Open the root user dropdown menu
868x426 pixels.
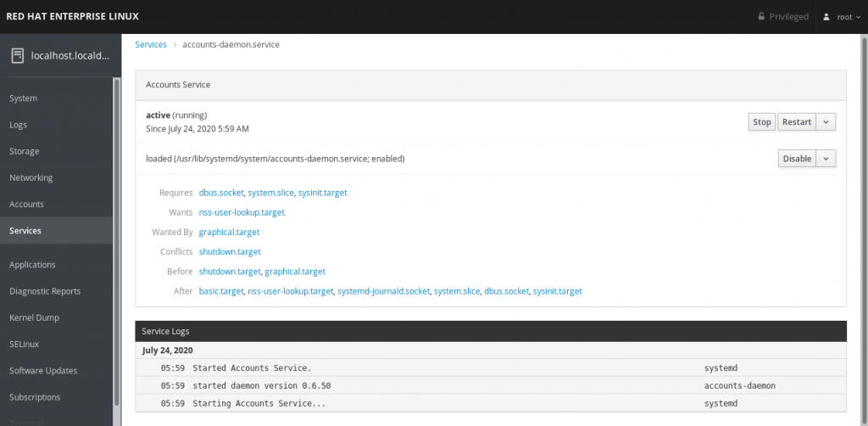[x=843, y=17]
